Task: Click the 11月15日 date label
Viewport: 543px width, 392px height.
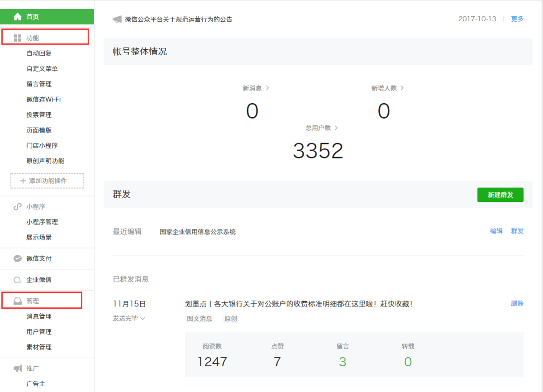Action: 129,304
